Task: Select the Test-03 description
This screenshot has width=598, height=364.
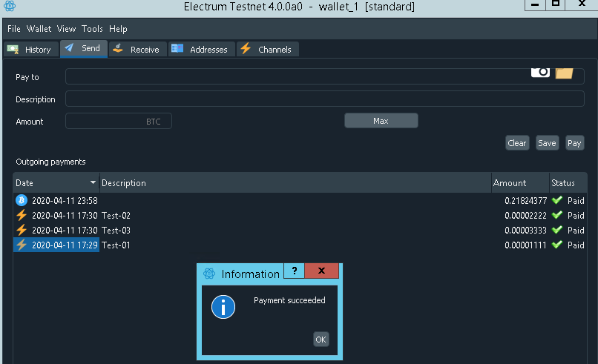Action: 116,231
